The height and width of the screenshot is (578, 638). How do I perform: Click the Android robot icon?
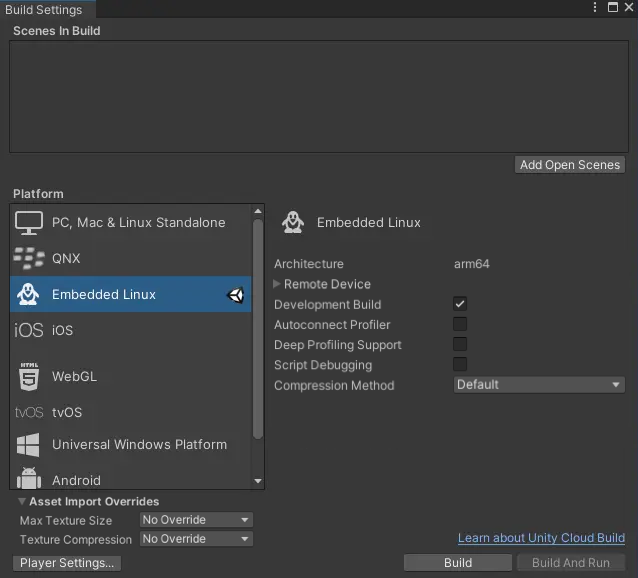point(29,478)
